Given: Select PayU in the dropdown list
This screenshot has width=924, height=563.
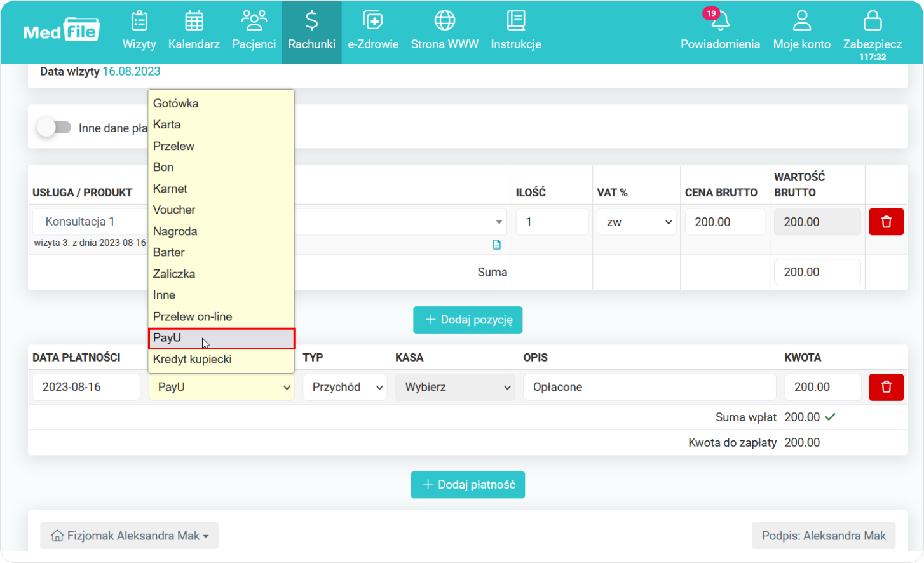Looking at the screenshot, I should coord(221,338).
